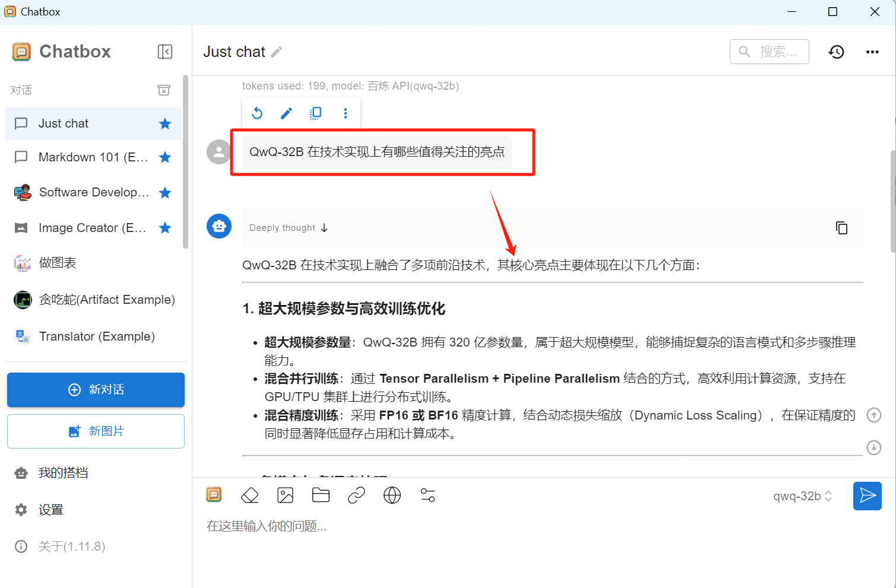Toggle the star on Software Developer conversation
The image size is (896, 588).
click(165, 192)
